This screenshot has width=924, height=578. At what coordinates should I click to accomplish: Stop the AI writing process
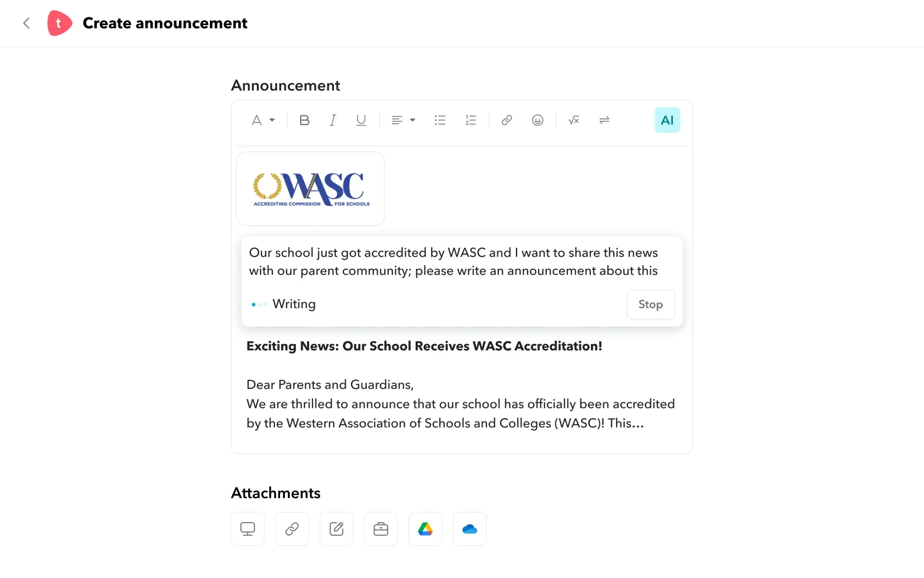click(x=651, y=304)
